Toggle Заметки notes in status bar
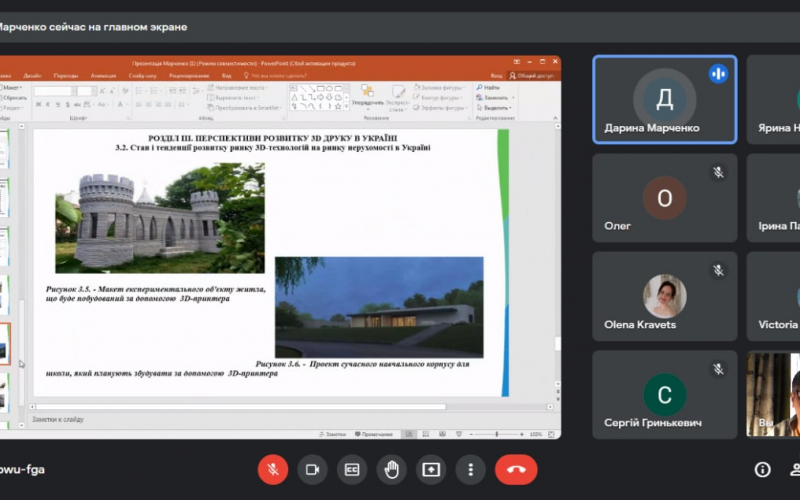Image resolution: width=800 pixels, height=500 pixels. [x=332, y=434]
